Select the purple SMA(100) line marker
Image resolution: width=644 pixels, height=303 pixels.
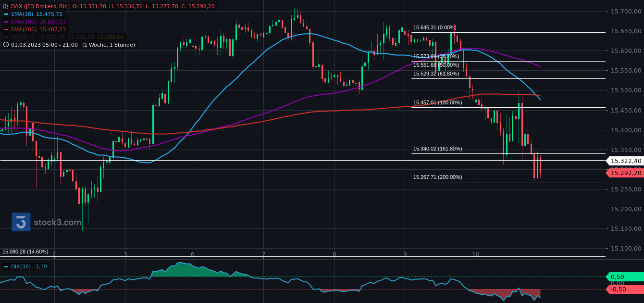[x=7, y=22]
